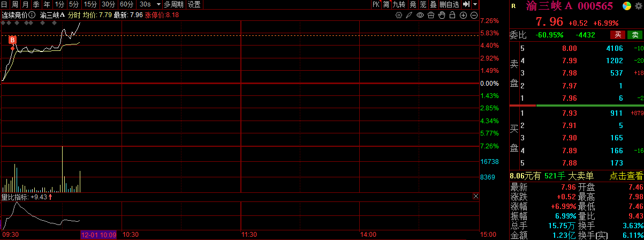Click the info icon next to 连续竞价
The height and width of the screenshot is (240, 644).
(x=32, y=15)
